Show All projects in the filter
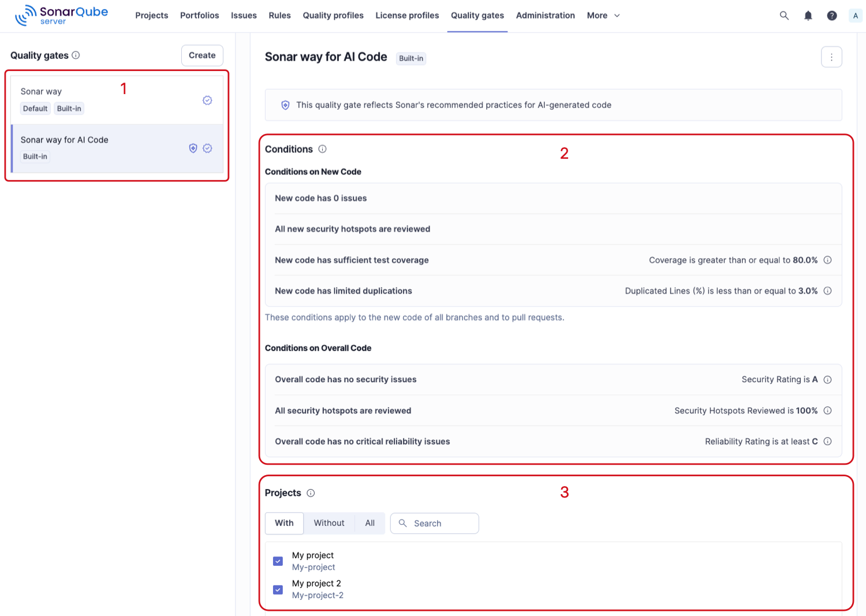866x616 pixels. (x=370, y=523)
